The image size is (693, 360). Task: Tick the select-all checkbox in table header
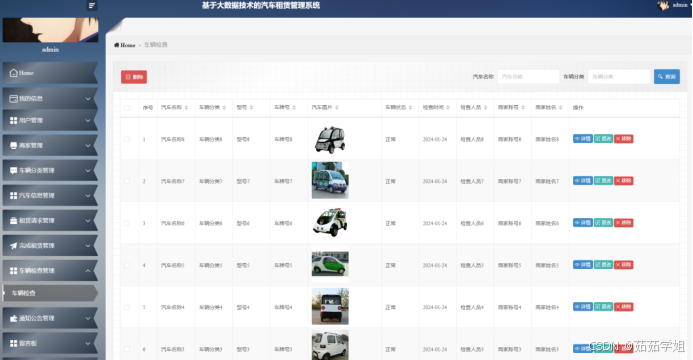pos(127,108)
